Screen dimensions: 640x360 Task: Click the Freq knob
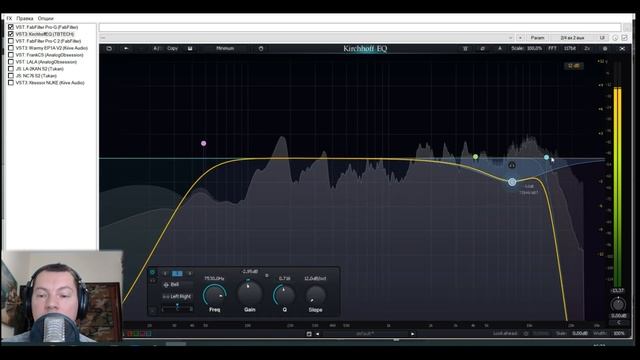(x=214, y=296)
